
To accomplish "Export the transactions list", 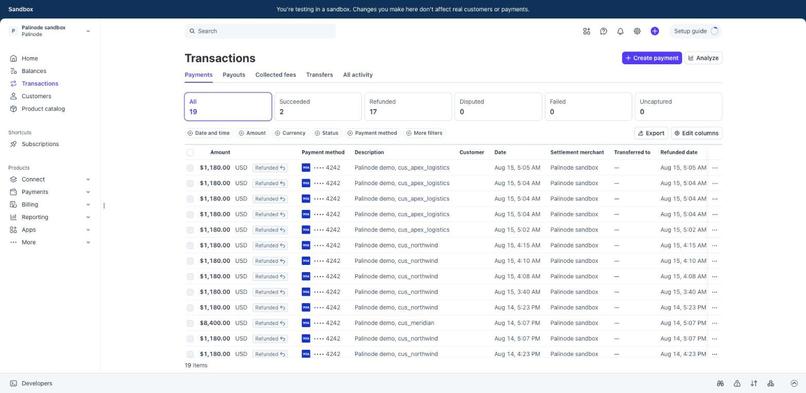I will pos(651,133).
